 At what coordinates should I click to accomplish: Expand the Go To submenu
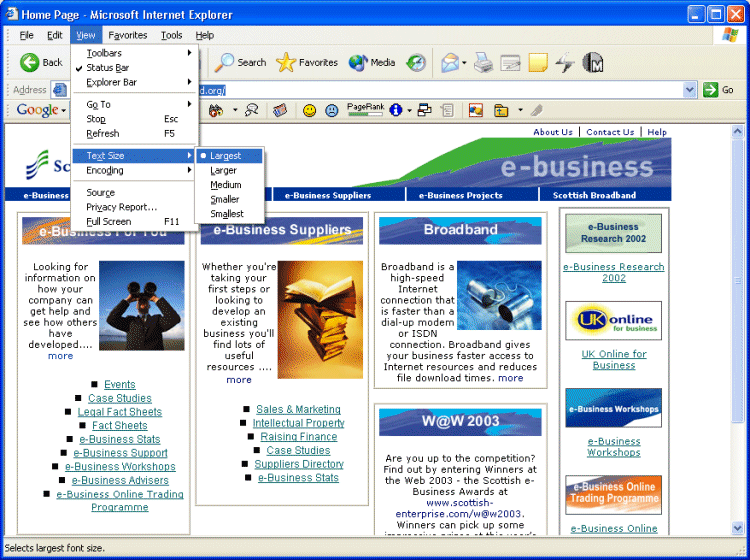click(x=134, y=104)
